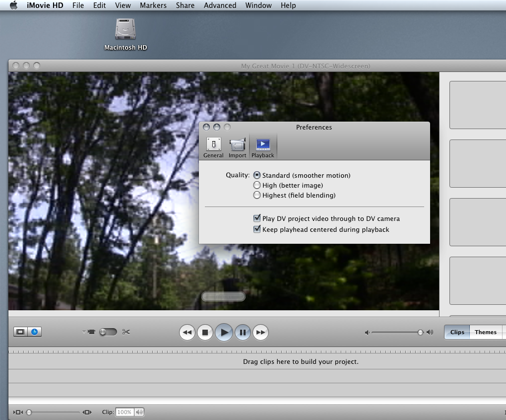Click the play button
506x420 pixels.
tap(224, 332)
